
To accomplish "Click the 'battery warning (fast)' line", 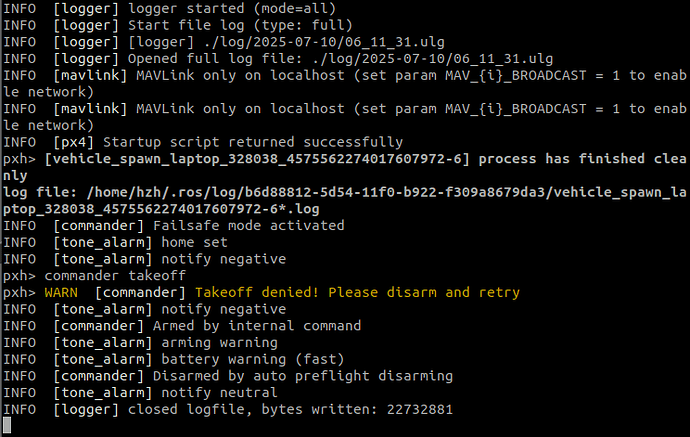I will (x=174, y=359).
